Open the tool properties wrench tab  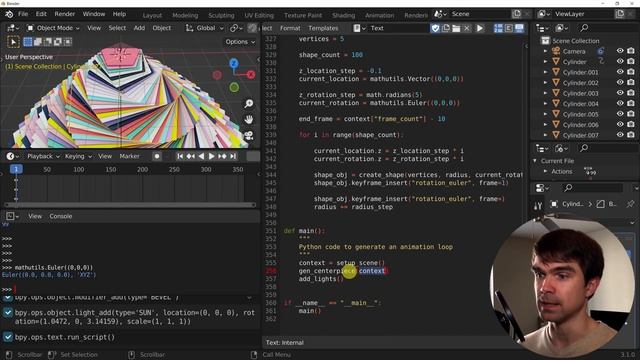pyautogui.click(x=538, y=206)
